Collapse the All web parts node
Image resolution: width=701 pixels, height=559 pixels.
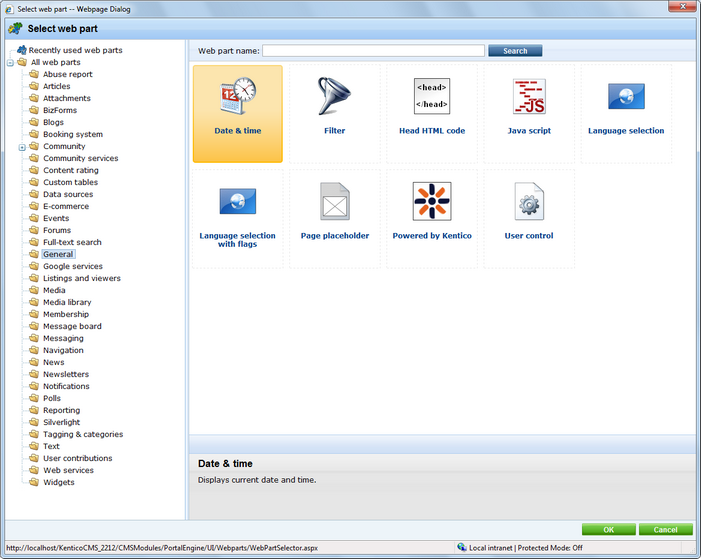(x=10, y=63)
